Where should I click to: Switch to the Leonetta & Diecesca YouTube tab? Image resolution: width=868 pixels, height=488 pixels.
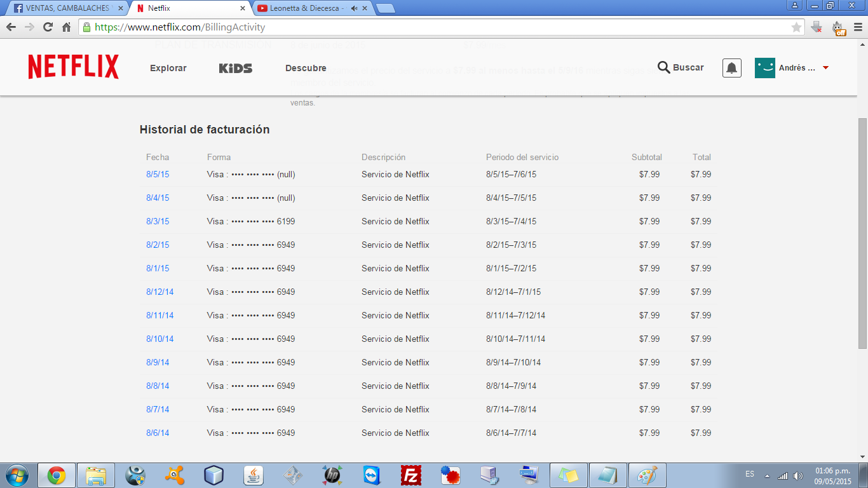point(312,8)
